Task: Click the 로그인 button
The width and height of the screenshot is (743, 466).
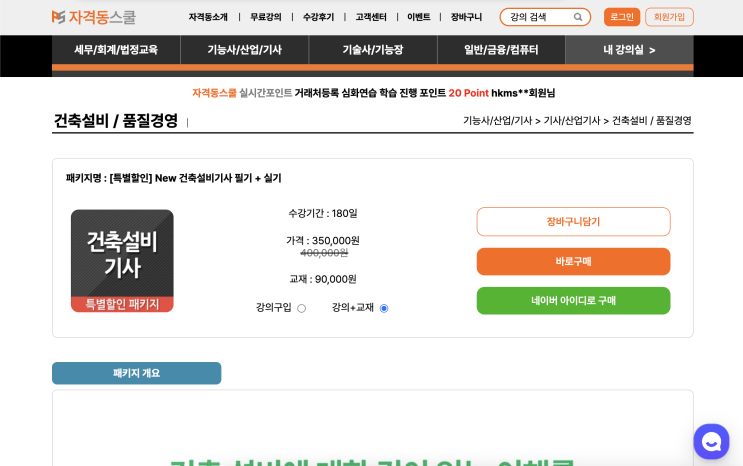Action: pyautogui.click(x=622, y=17)
